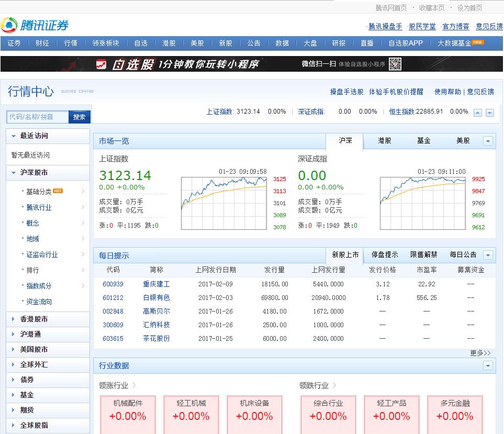Image resolution: width=504 pixels, height=434 pixels.
Task: Open 大数据基金 in the nav bar
Action: tap(454, 43)
